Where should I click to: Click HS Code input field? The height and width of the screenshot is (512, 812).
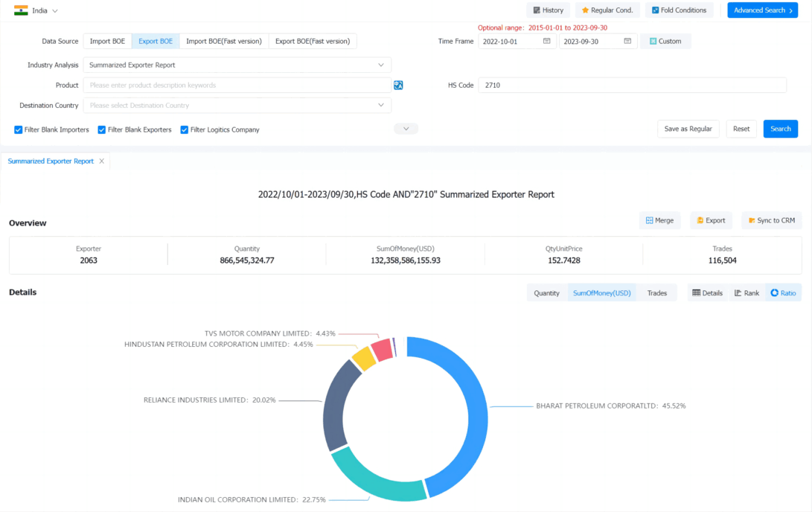[x=633, y=85]
